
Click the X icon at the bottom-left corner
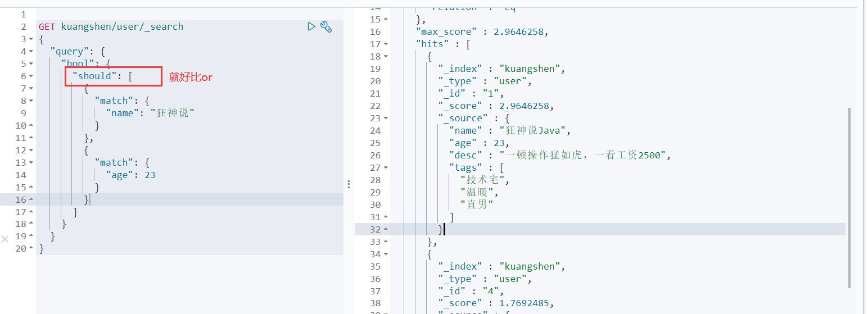(5, 239)
